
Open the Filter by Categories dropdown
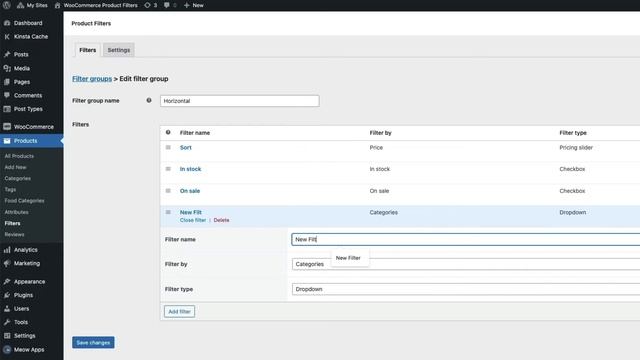pyautogui.click(x=466, y=264)
